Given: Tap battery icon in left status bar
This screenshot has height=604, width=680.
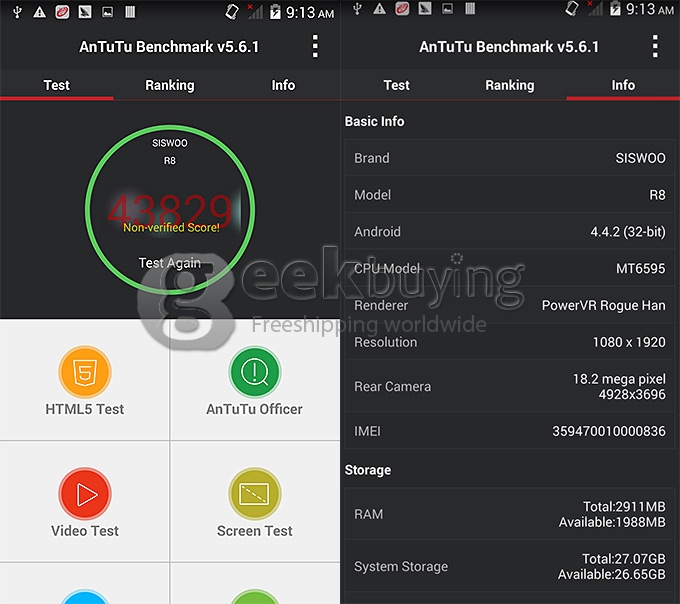Looking at the screenshot, I should click(x=275, y=12).
